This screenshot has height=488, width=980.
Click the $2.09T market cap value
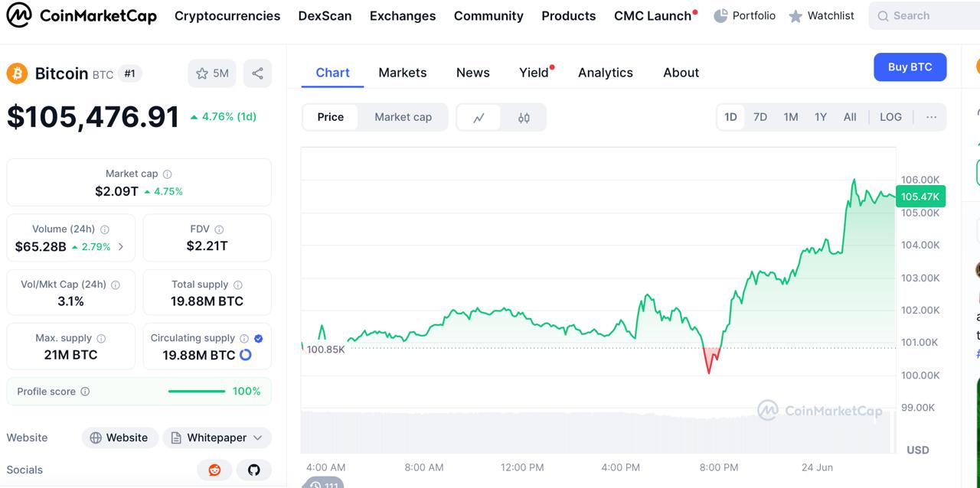tap(116, 191)
